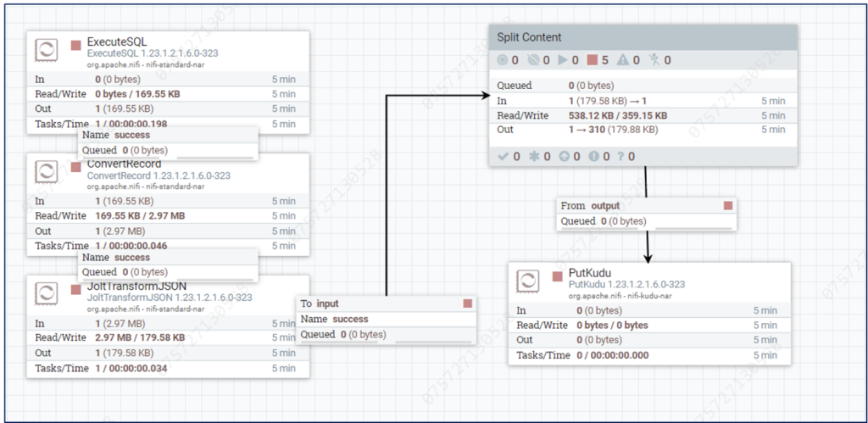The image size is (868, 423).
Task: Click the red square on the To input connection
Action: point(468,303)
